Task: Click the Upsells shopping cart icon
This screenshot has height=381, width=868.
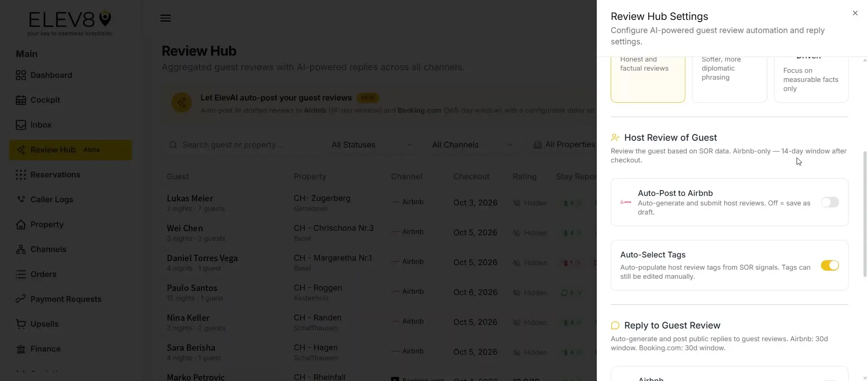Action: (x=21, y=324)
